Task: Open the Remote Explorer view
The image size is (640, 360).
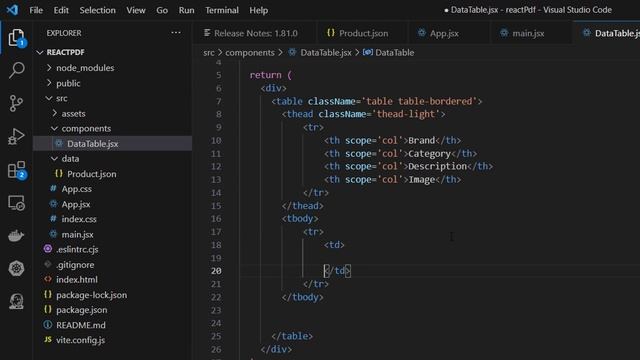Action: click(x=16, y=202)
